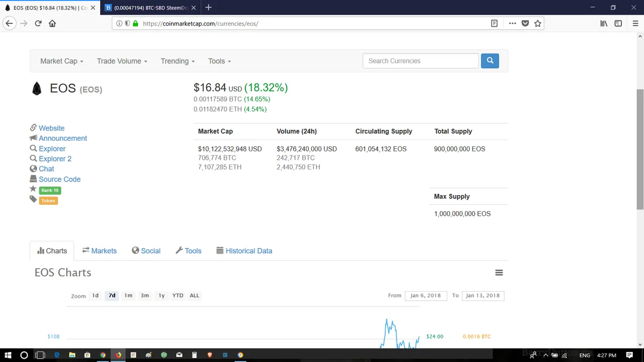Reload the current page
Screen dimensions: 644x362
38,23
